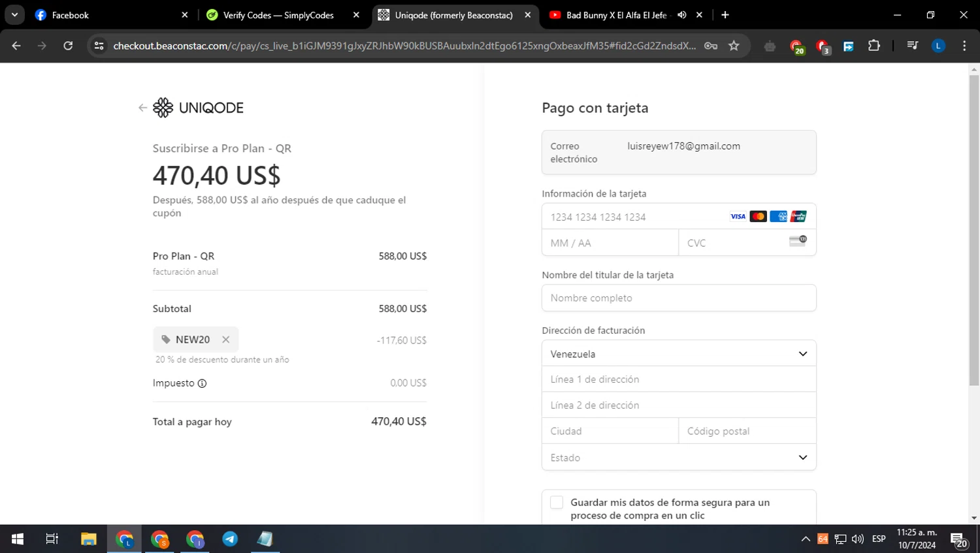Check Guardar mis datos de forma segura
The width and height of the screenshot is (980, 553).
tap(557, 502)
